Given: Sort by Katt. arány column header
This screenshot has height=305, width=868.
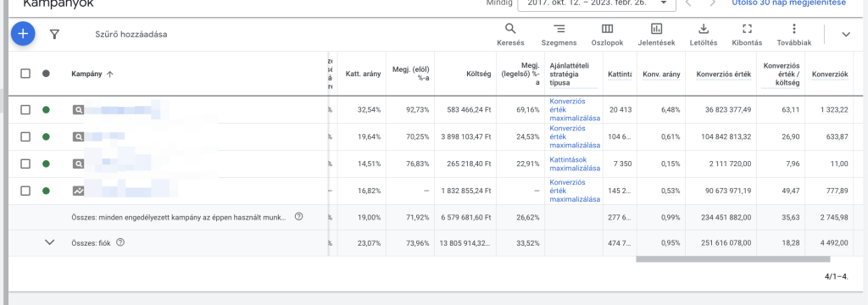Looking at the screenshot, I should [x=363, y=75].
